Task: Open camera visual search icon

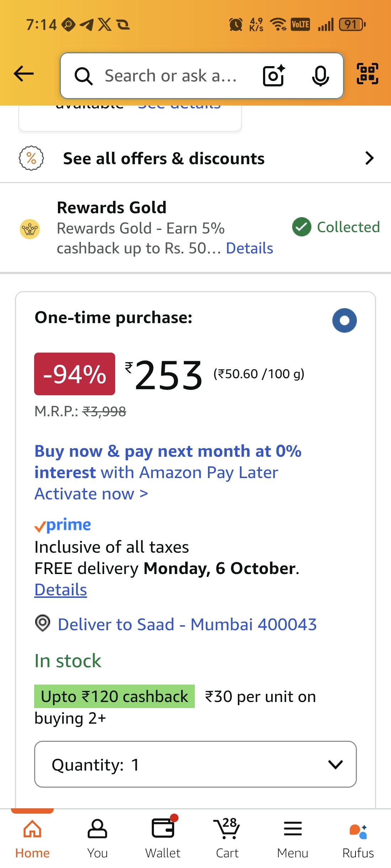Action: click(274, 76)
